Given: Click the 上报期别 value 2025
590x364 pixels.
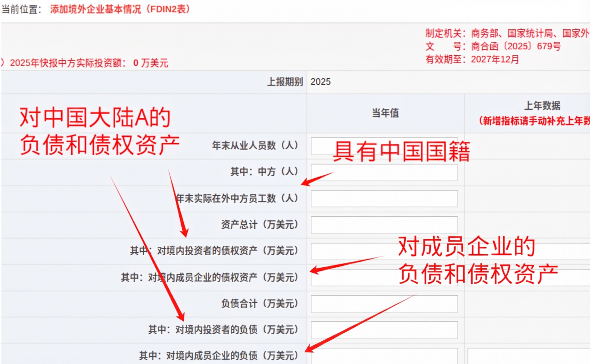Looking at the screenshot, I should [x=320, y=82].
